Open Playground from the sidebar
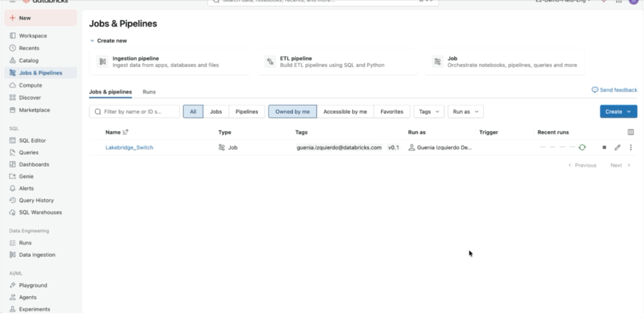This screenshot has height=318, width=644. click(41, 285)
